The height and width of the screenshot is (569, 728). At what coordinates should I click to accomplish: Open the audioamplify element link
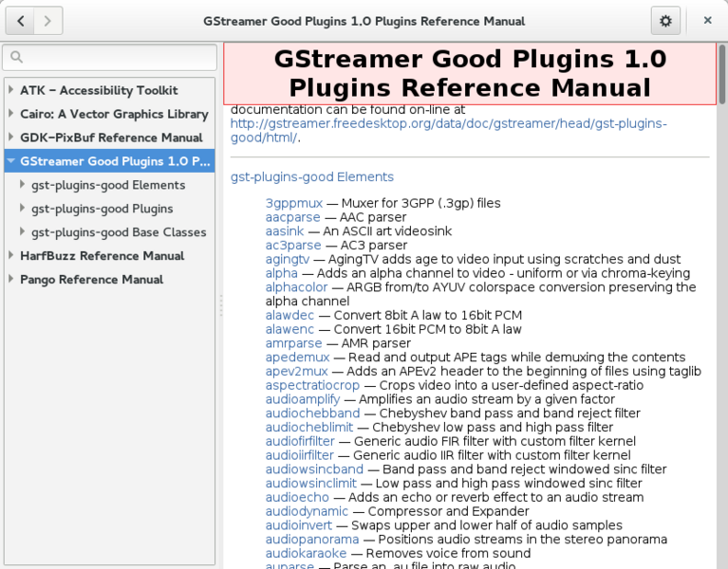click(302, 399)
